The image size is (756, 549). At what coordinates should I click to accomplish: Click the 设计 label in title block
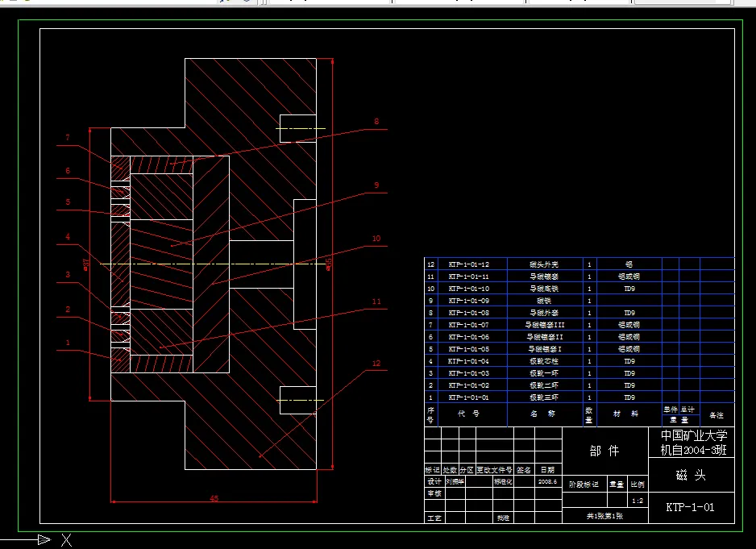pos(434,481)
